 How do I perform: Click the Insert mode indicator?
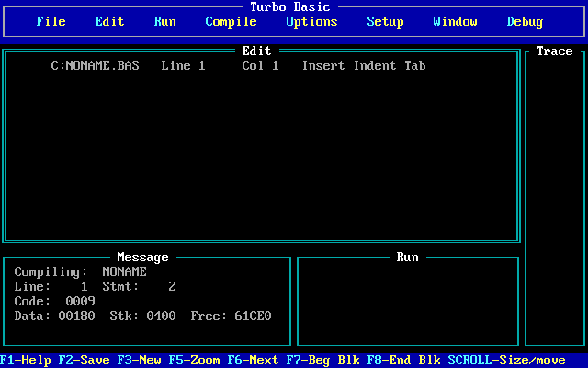click(x=323, y=65)
